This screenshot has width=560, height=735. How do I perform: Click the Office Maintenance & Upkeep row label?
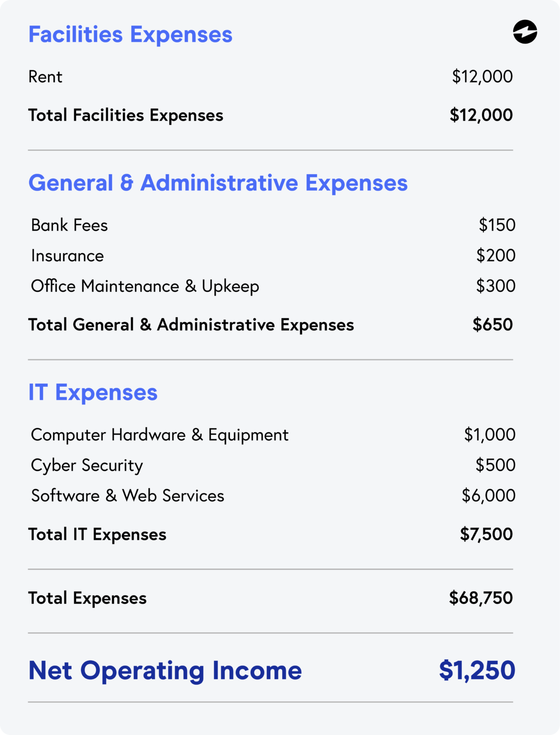coord(145,286)
